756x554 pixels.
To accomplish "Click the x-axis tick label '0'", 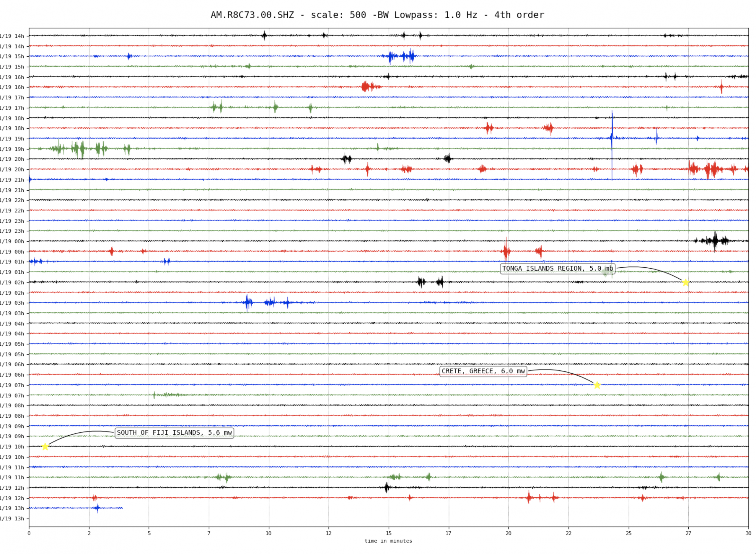I will click(29, 533).
